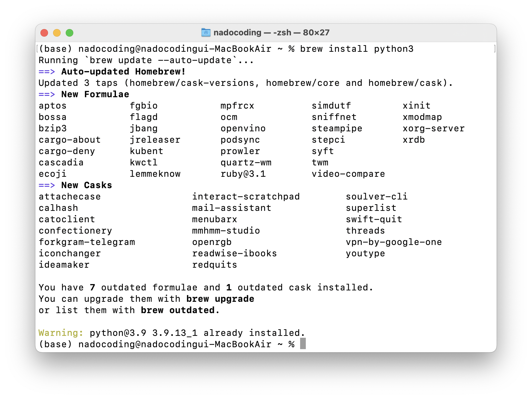Click the formula name 'podsync'
532x399 pixels.
coord(240,140)
